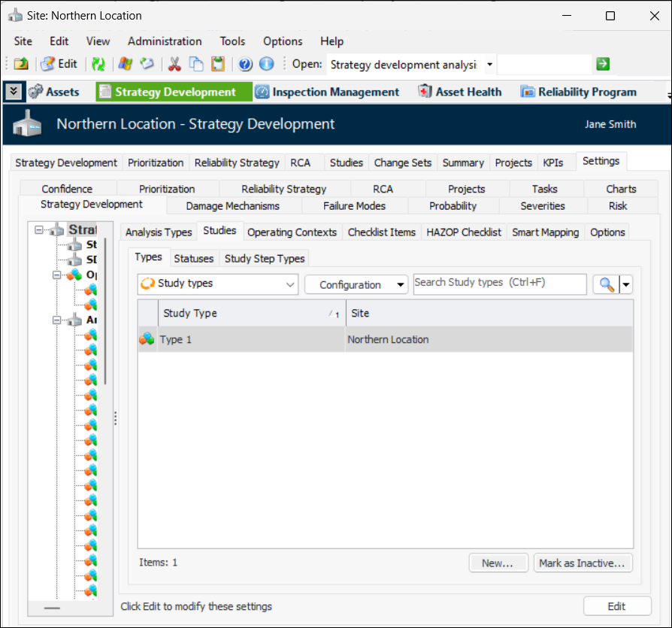The height and width of the screenshot is (628, 672).
Task: Collapse the root Strategy tree node
Action: [x=38, y=230]
